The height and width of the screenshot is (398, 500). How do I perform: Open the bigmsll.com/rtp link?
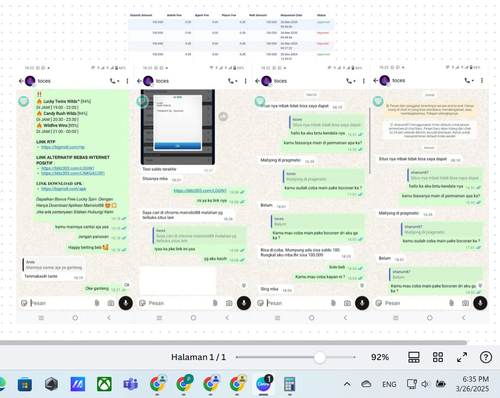click(x=63, y=147)
